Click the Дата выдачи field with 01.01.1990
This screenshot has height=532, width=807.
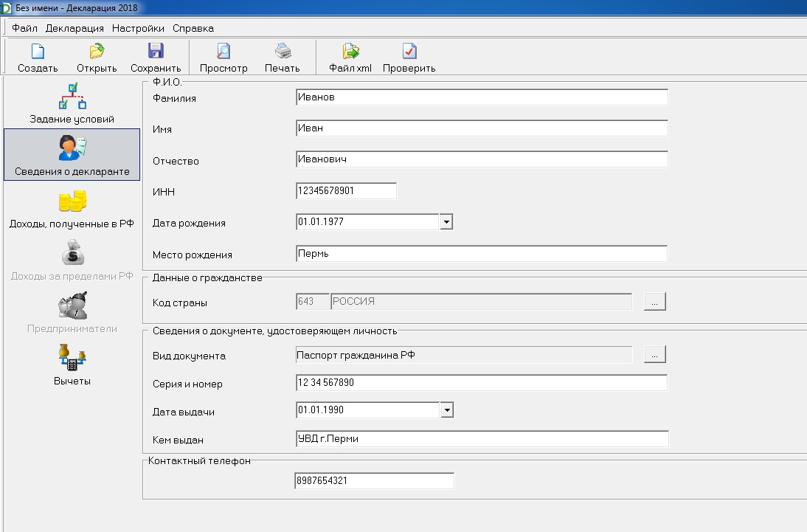tap(368, 410)
